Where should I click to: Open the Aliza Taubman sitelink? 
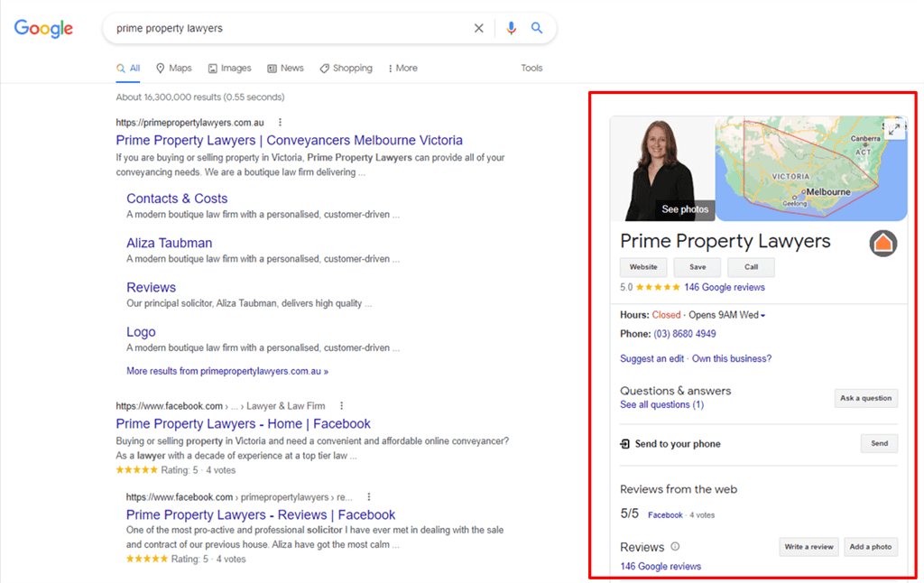[x=169, y=243]
